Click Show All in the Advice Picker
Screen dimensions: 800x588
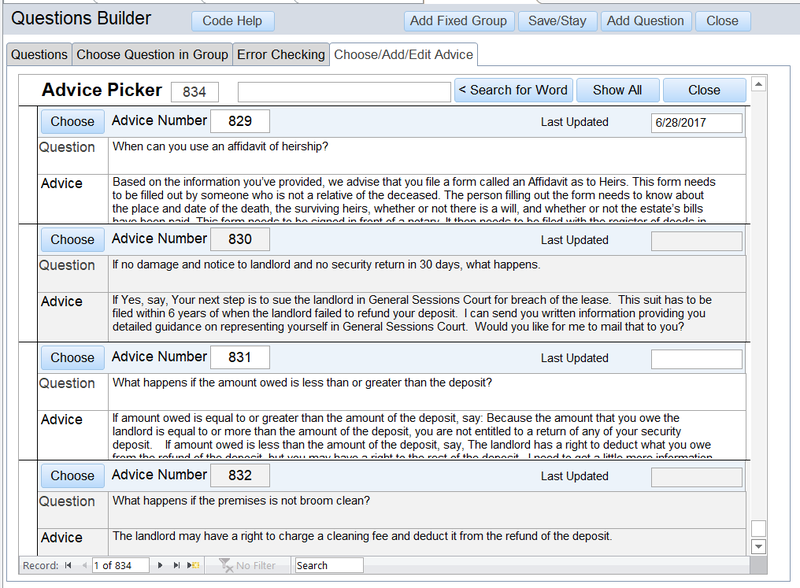click(x=617, y=89)
